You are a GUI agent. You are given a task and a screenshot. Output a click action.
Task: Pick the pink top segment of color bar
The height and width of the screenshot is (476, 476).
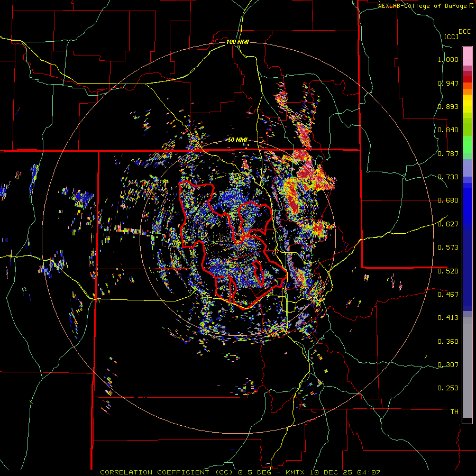467,56
